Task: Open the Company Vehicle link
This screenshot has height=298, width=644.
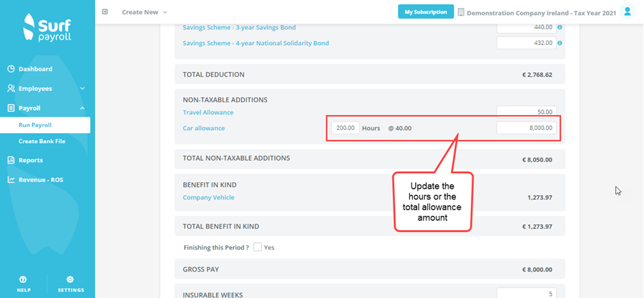Action: tap(208, 197)
